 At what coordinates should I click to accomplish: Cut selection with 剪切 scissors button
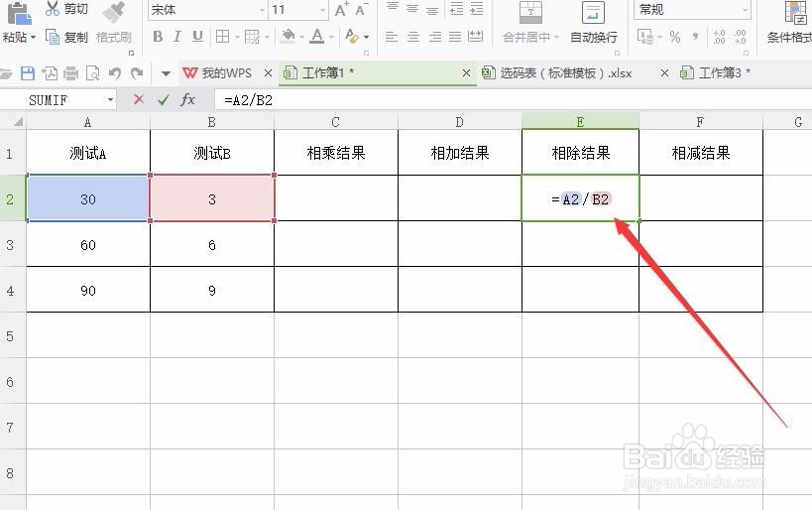pyautogui.click(x=66, y=9)
